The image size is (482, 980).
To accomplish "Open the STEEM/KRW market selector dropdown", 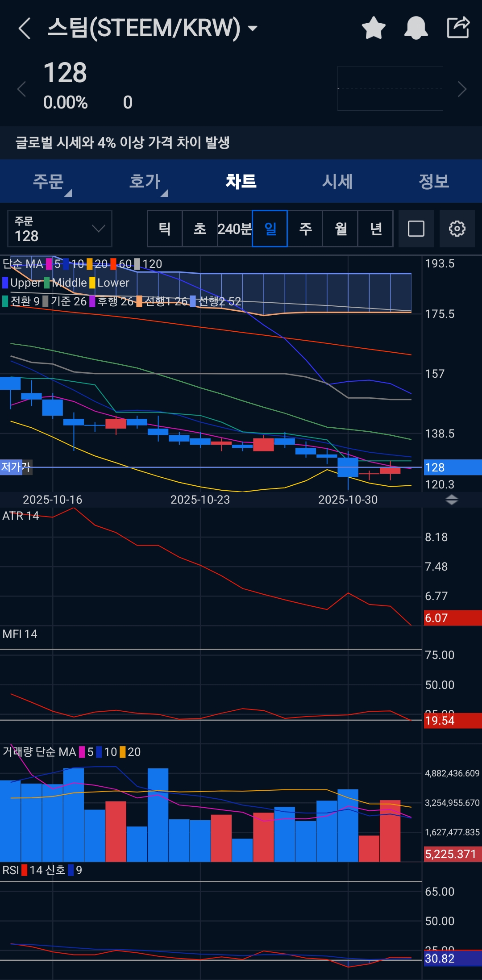I will (x=152, y=28).
